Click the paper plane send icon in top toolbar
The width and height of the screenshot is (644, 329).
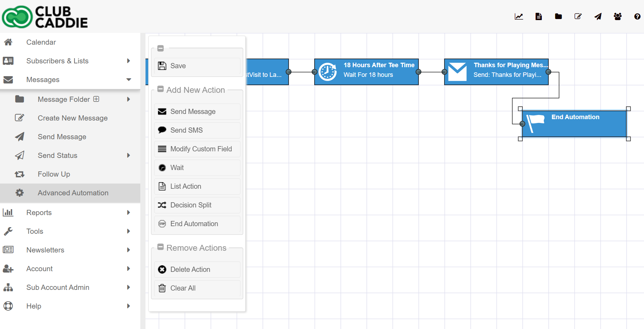[598, 17]
